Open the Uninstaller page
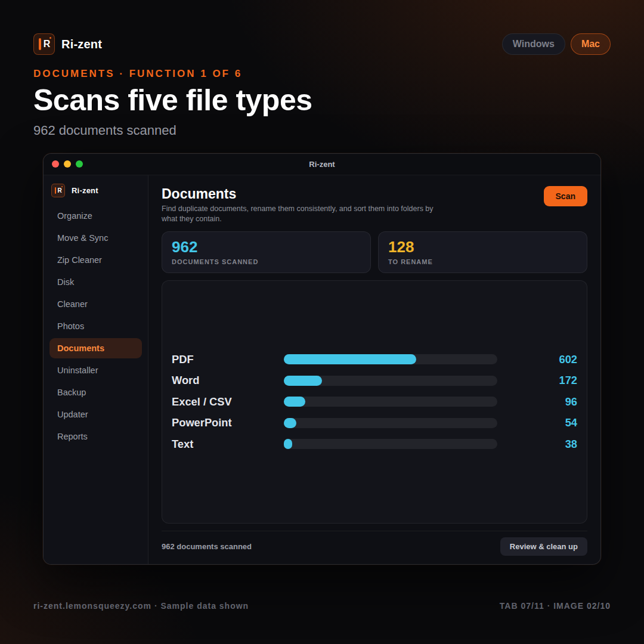This screenshot has height=644, width=644. [x=95, y=370]
